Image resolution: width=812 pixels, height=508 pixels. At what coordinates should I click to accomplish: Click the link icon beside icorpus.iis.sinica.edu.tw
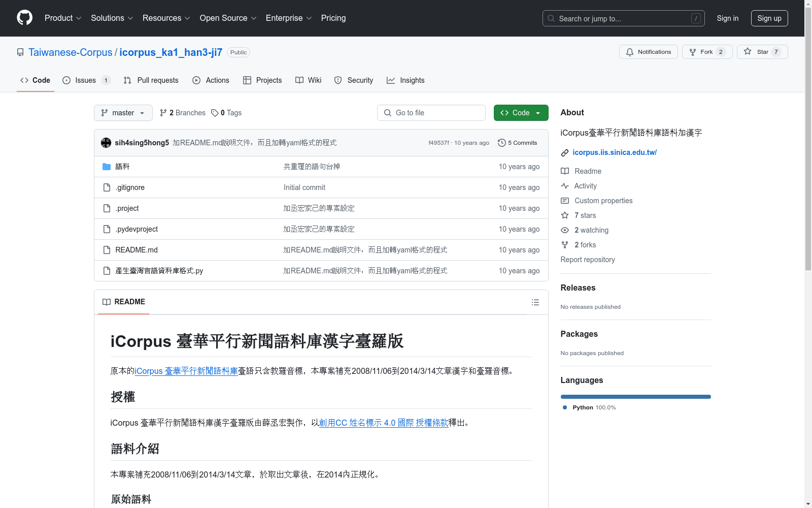click(565, 153)
